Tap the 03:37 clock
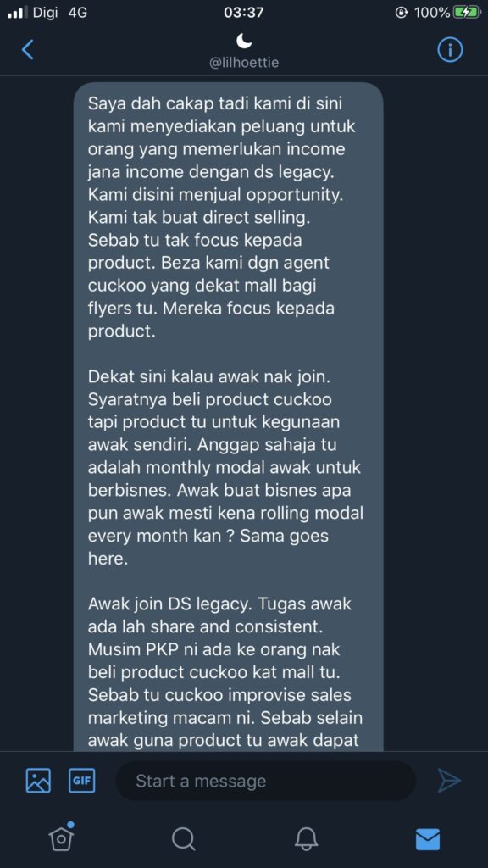Screen dimensions: 488x868 244,12
